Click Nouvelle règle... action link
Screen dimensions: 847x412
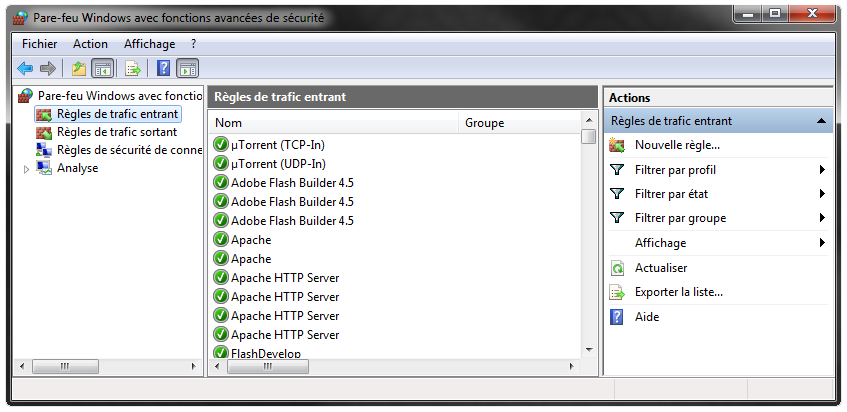pyautogui.click(x=677, y=145)
